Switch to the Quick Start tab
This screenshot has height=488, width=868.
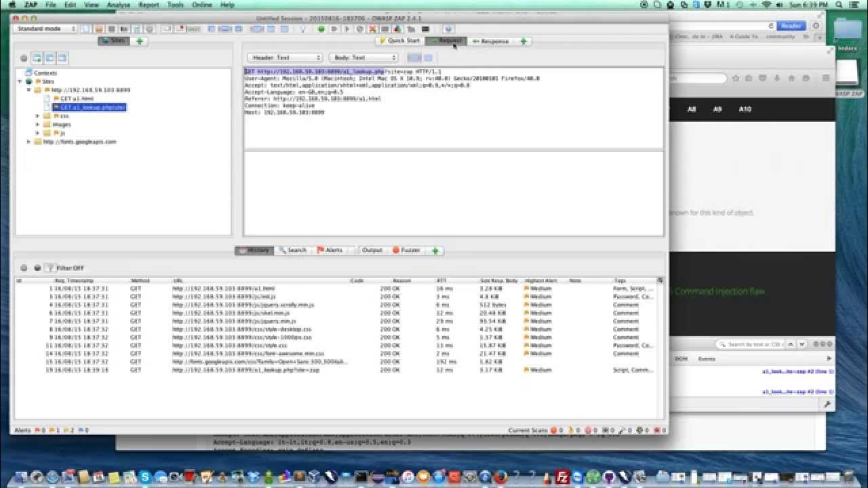pos(399,41)
